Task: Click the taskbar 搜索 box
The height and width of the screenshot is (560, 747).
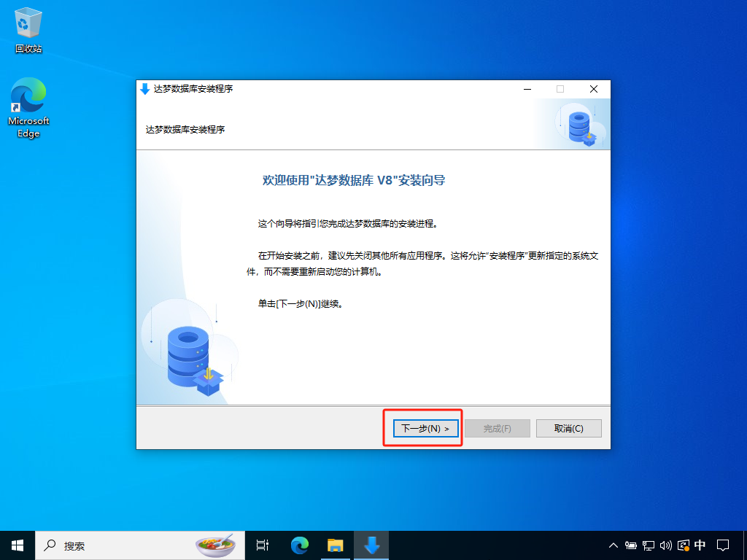Action: point(140,545)
